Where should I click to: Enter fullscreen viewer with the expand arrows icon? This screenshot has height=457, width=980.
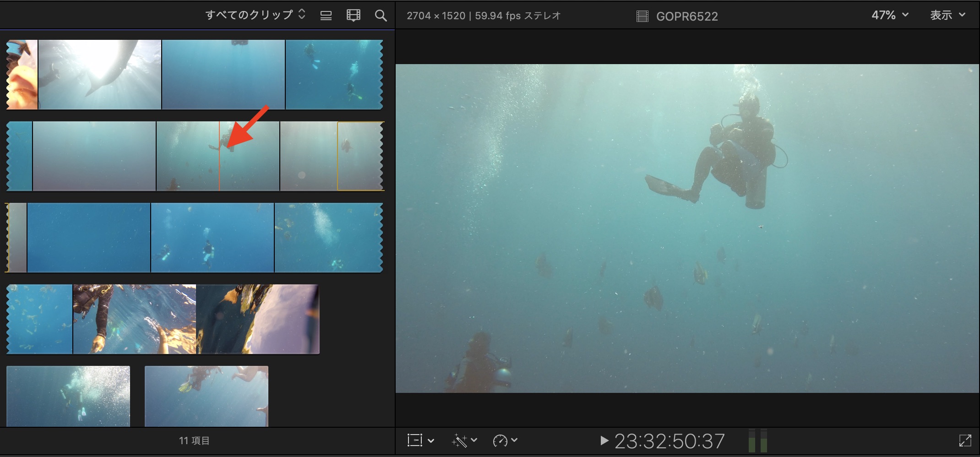964,441
